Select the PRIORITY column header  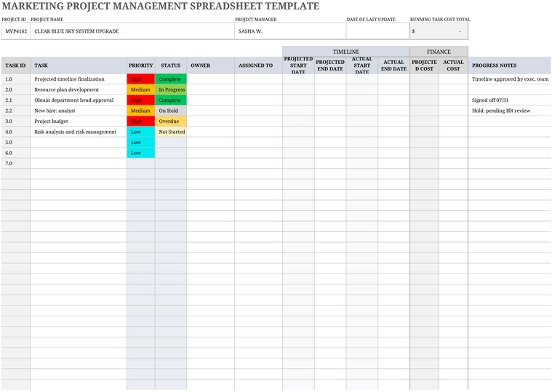coord(141,65)
